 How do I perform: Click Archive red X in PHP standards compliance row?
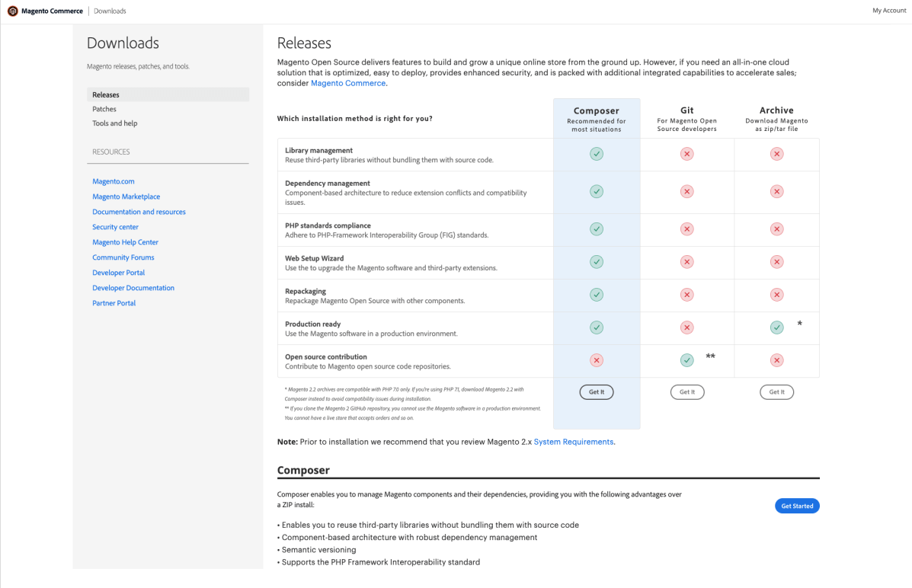pyautogui.click(x=776, y=229)
